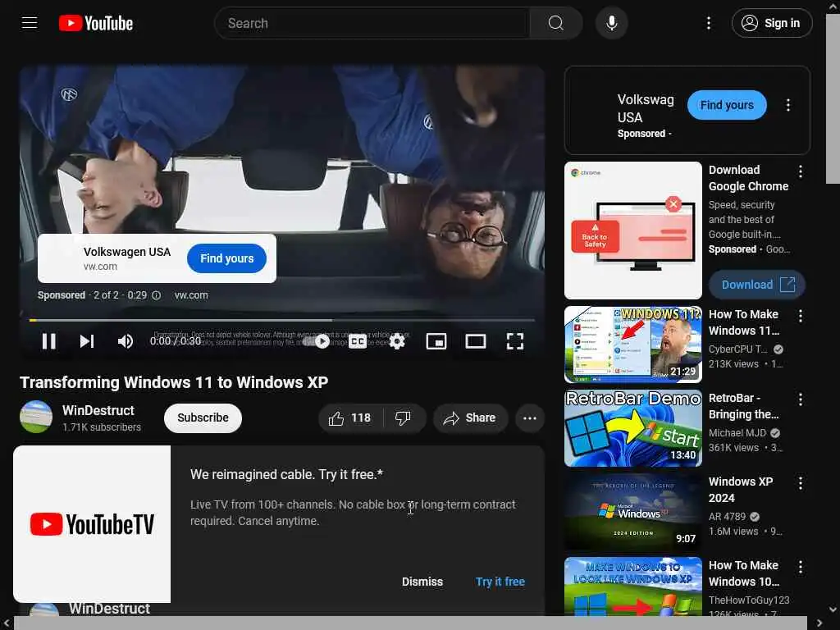The width and height of the screenshot is (840, 630).
Task: Pause the video playback
Action: pyautogui.click(x=48, y=341)
